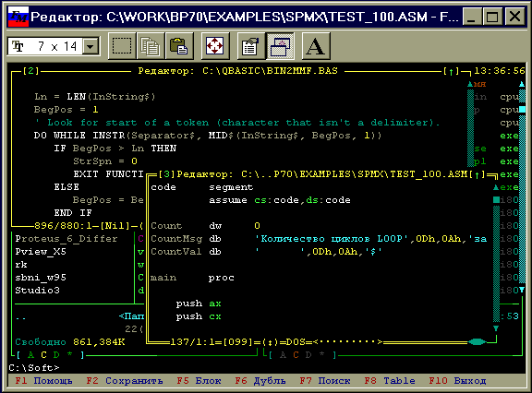Select the rk entry in left panel

pyautogui.click(x=21, y=265)
